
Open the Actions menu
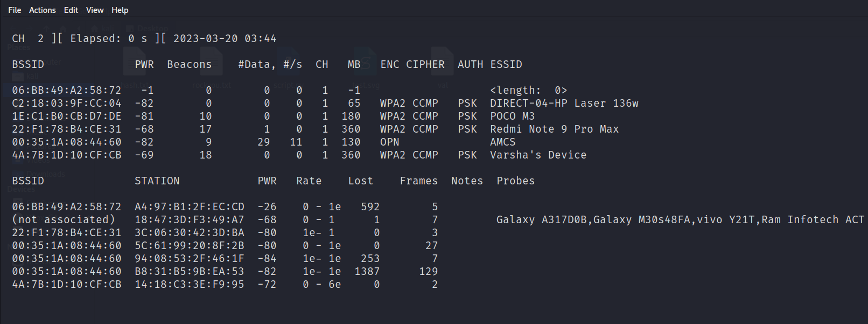[x=42, y=10]
